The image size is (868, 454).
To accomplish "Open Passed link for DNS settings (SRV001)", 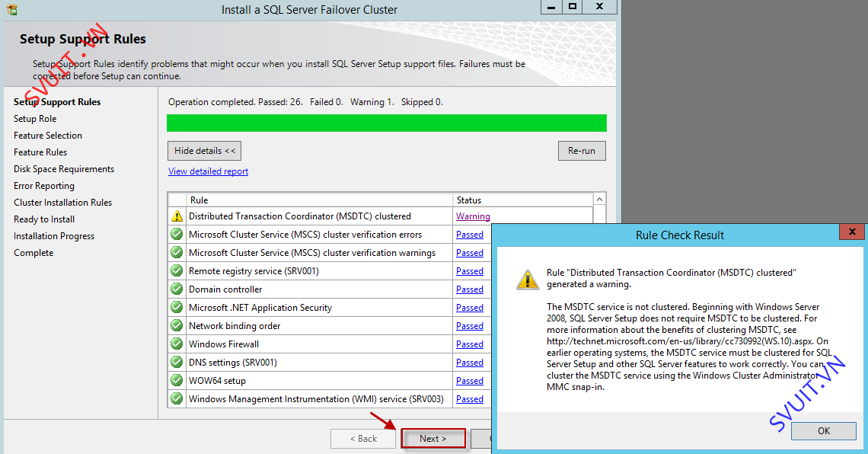I will (470, 362).
